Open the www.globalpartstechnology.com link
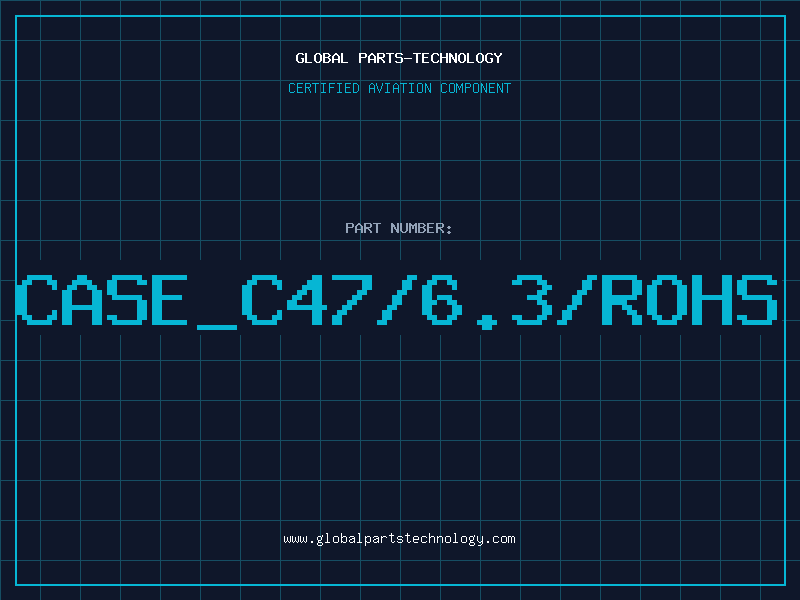The width and height of the screenshot is (800, 600). [399, 539]
